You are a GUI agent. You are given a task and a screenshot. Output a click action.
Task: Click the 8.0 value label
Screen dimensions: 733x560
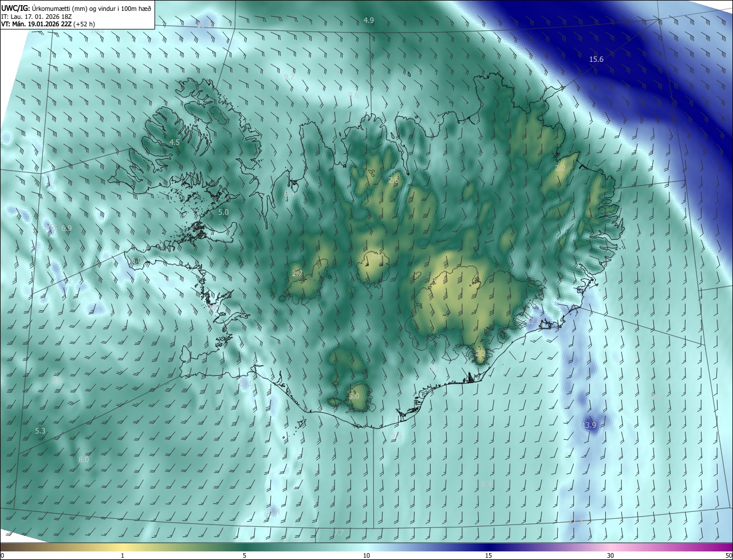[84, 459]
